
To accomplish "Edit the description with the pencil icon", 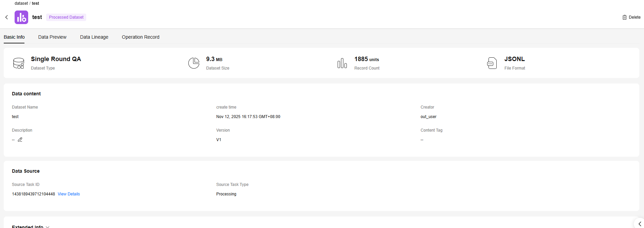I will (x=20, y=140).
